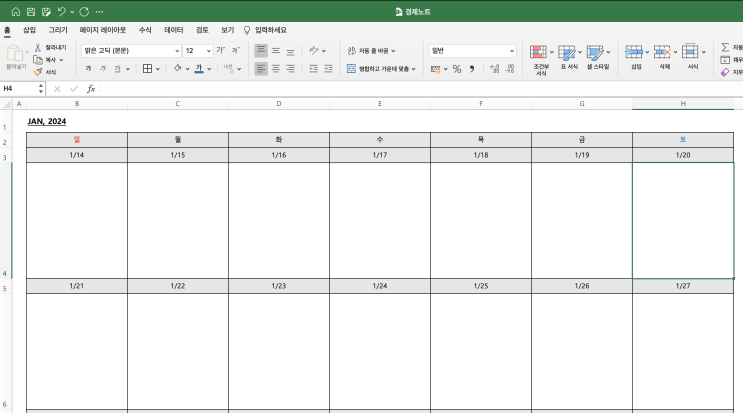This screenshot has width=743, height=413.
Task: Toggle center horizontal alignment
Action: coord(276,69)
